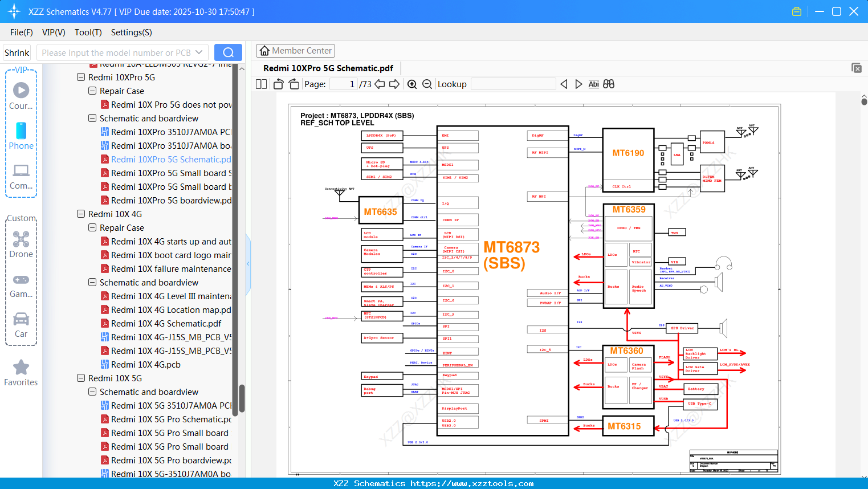Go to the next page
The image size is (868, 489).
coord(394,84)
